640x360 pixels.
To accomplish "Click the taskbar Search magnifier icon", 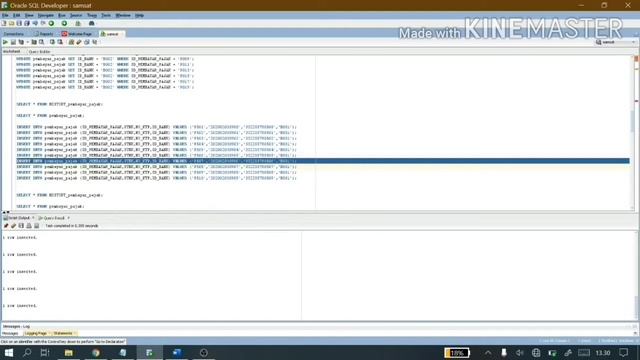I will (27, 353).
